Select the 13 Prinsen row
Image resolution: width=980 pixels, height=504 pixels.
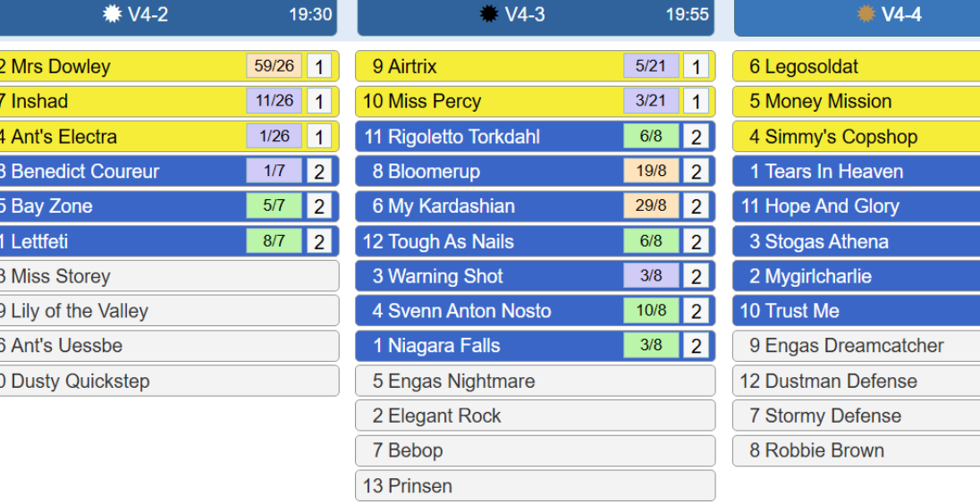point(536,486)
